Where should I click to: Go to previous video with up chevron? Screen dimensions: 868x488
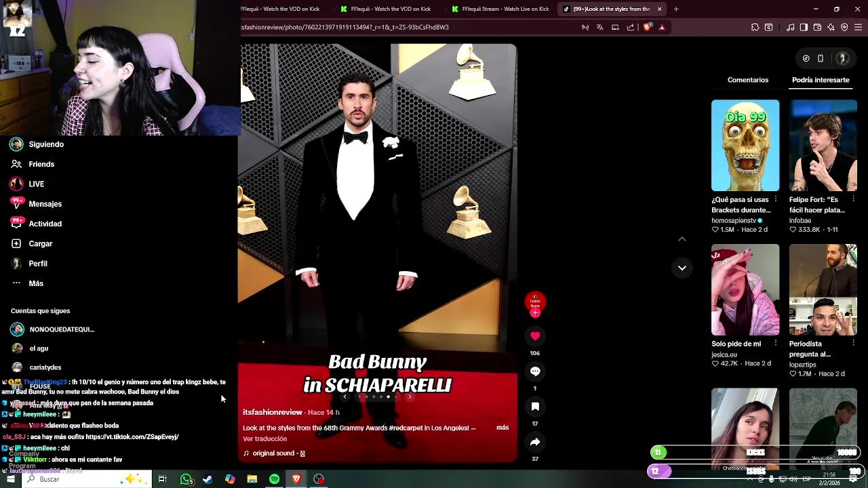[682, 239]
